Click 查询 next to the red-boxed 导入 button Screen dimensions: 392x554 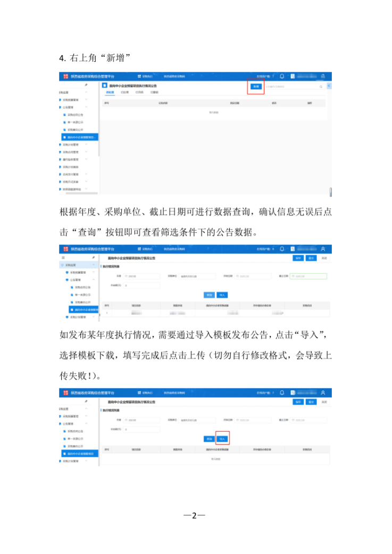209,439
